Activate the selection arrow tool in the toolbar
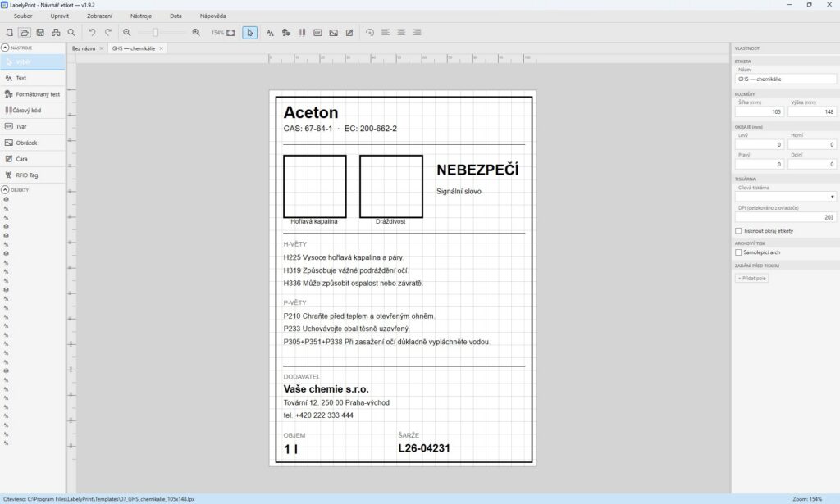 point(249,33)
